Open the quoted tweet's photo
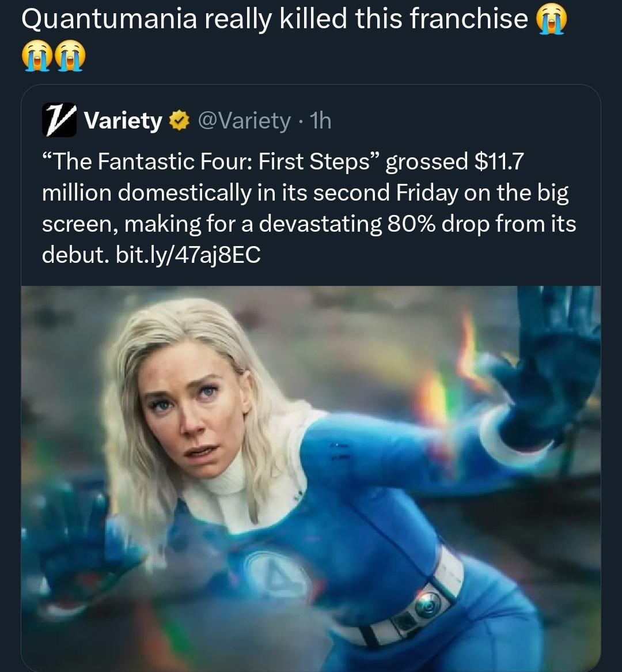Image resolution: width=622 pixels, height=672 pixels. (x=311, y=479)
